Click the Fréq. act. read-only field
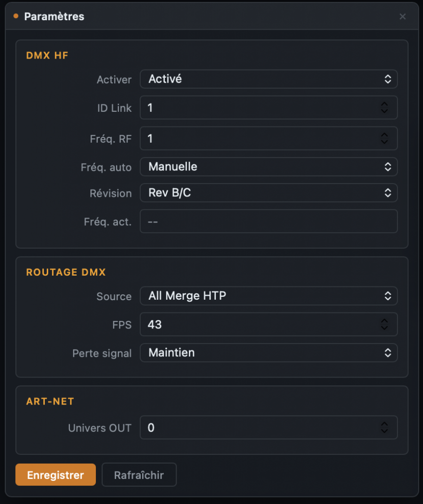The width and height of the screenshot is (423, 504). [269, 221]
